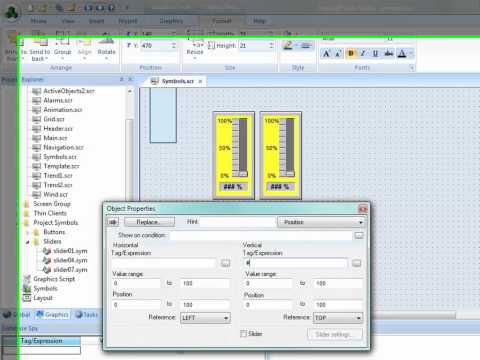Image resolution: width=480 pixels, height=360 pixels.
Task: Toggle strikethrough formatting
Action: [x=388, y=53]
